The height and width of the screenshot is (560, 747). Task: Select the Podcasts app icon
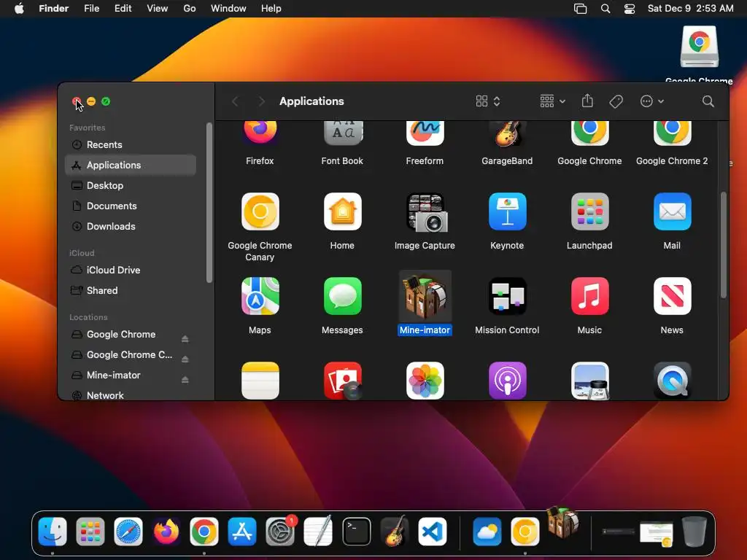(507, 381)
